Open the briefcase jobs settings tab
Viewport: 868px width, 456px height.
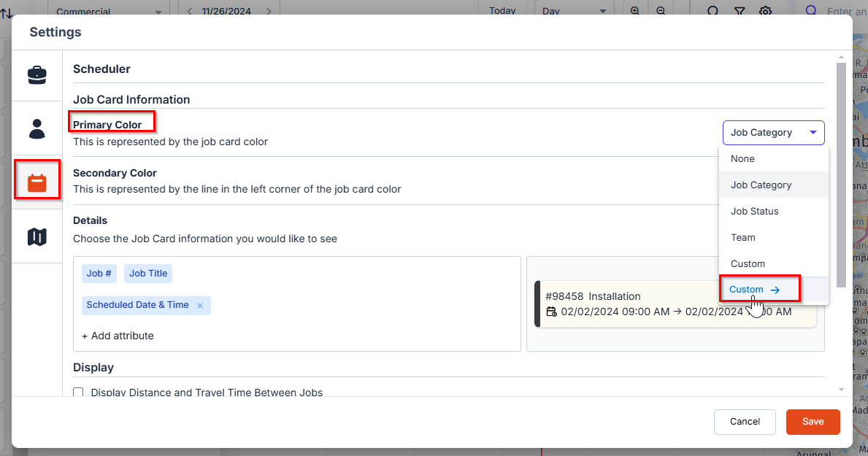[x=37, y=74]
